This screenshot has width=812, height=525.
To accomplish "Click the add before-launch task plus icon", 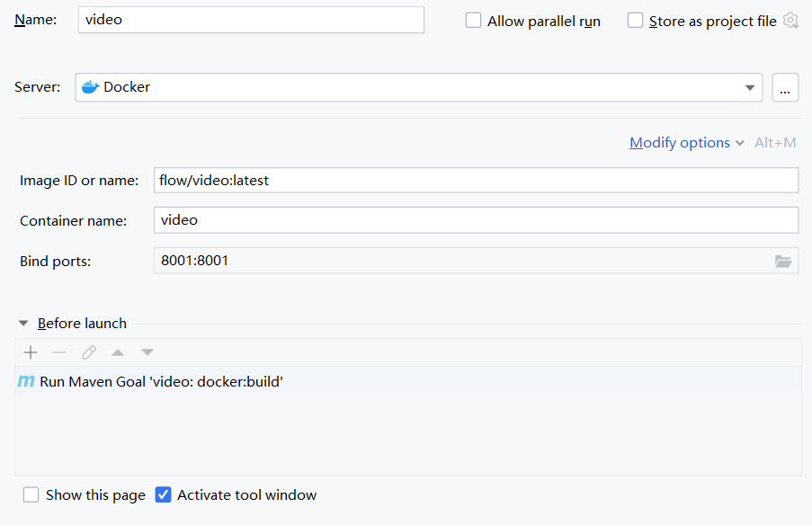I will pos(31,352).
